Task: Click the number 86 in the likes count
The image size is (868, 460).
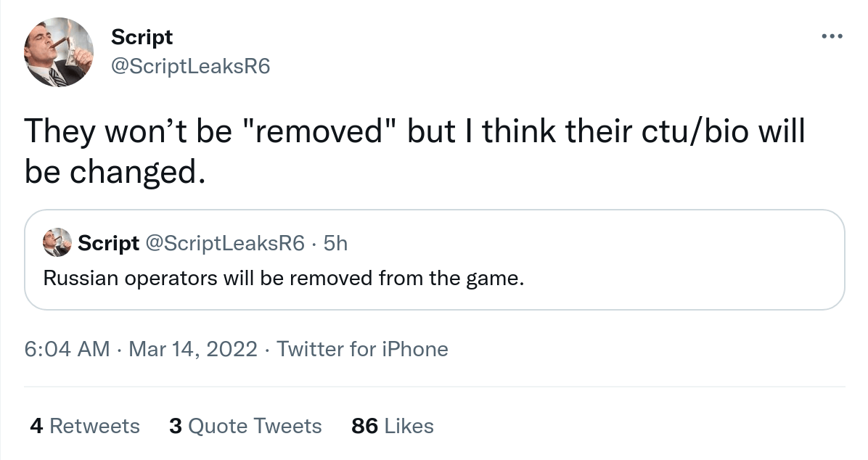Action: click(x=364, y=426)
